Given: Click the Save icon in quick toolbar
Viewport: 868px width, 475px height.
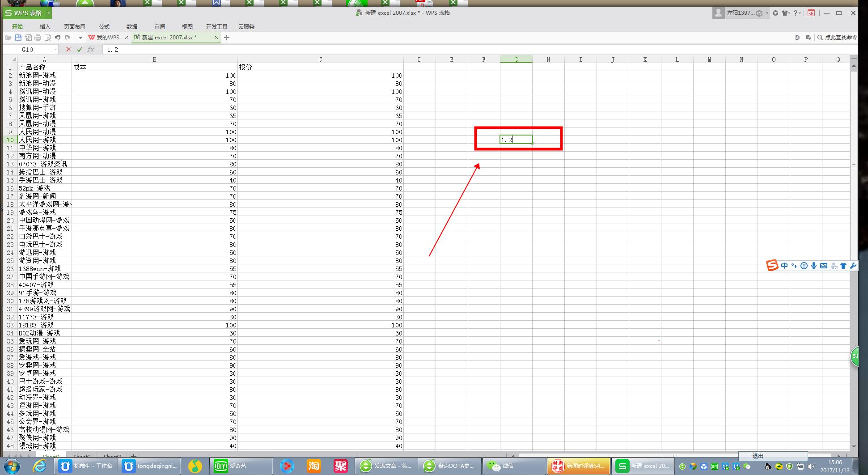Looking at the screenshot, I should pyautogui.click(x=18, y=38).
